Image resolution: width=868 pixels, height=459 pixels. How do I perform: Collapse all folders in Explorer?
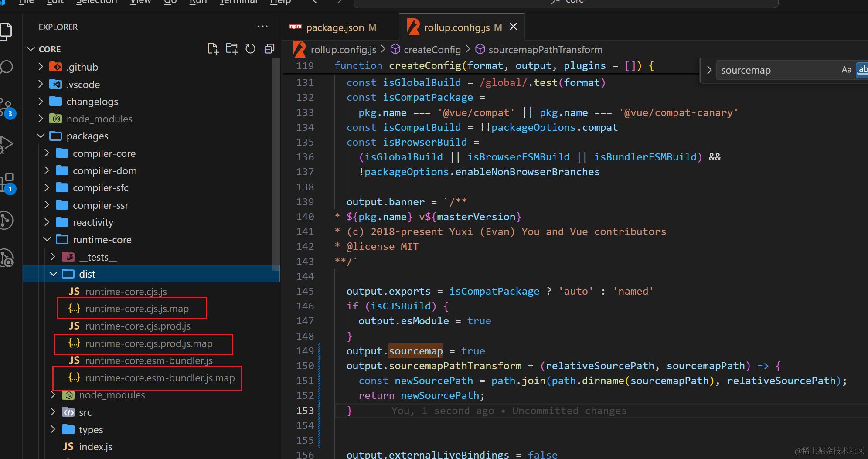click(269, 49)
